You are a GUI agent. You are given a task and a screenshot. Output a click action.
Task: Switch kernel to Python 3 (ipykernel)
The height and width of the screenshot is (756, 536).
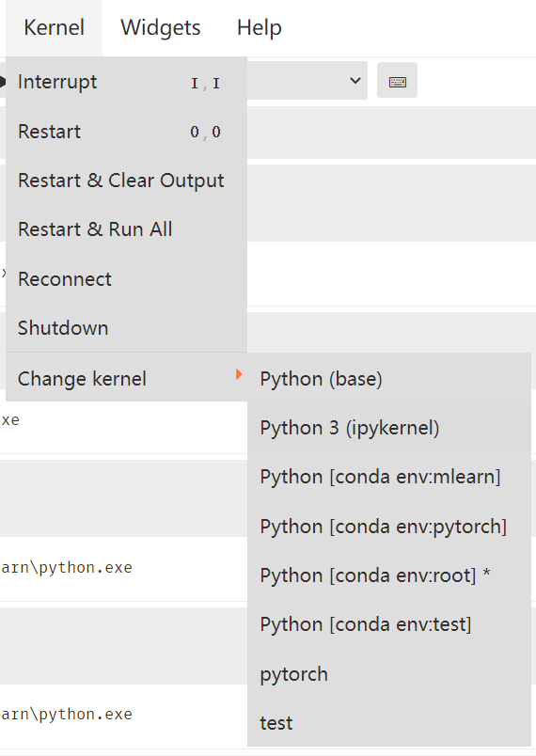pyautogui.click(x=389, y=428)
